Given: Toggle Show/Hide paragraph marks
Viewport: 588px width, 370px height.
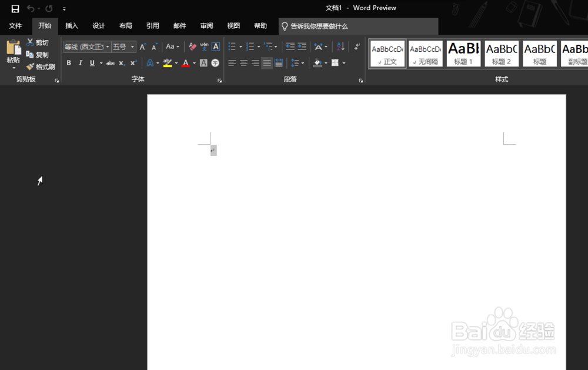Looking at the screenshot, I should 358,46.
